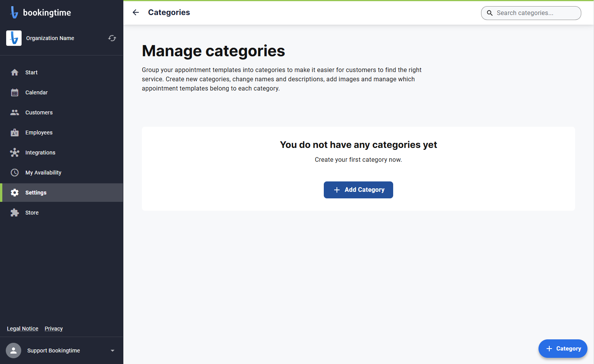This screenshot has width=594, height=364.
Task: Open the Start menu item
Action: (62, 72)
